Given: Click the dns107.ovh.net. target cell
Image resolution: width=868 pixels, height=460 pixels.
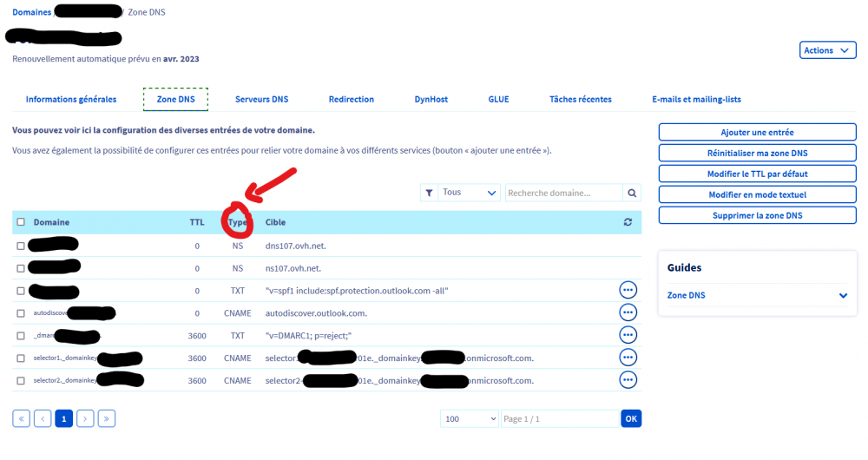Looking at the screenshot, I should (296, 246).
